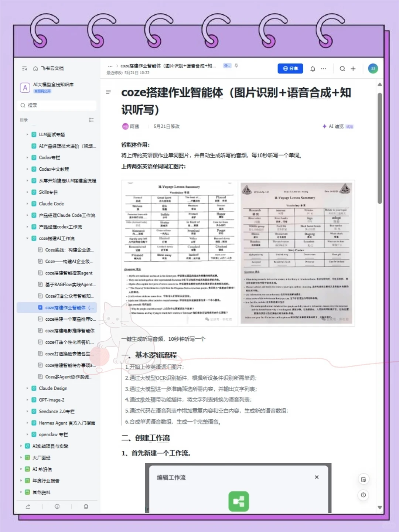Open the notifications bell icon

313,69
